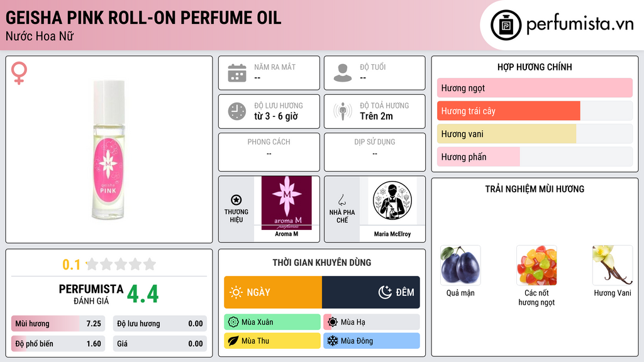Click the leaf icon next to Mùa Thu
Image resolution: width=644 pixels, height=362 pixels.
tap(233, 341)
